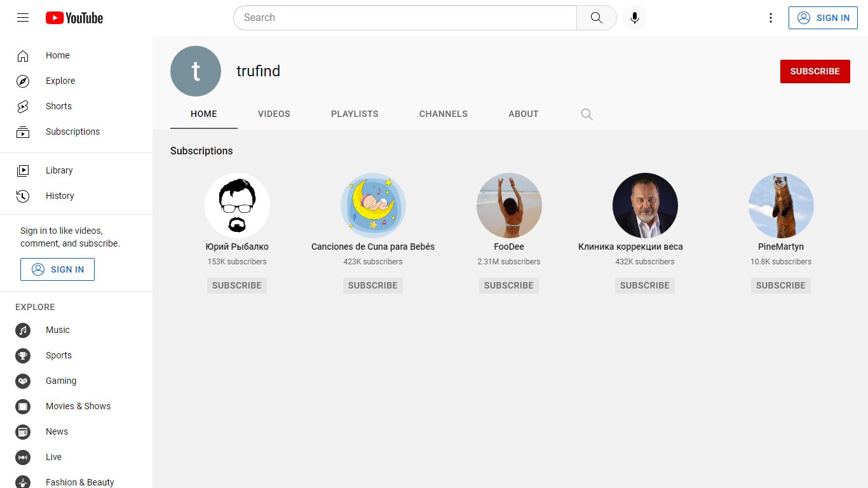Click 2.31M subscribers text

[509, 262]
